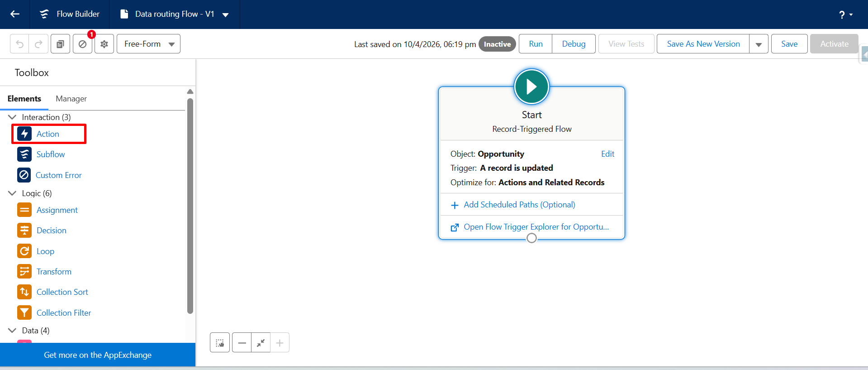Image resolution: width=868 pixels, height=370 pixels.
Task: Click the canvas select mode icon
Action: pos(220,343)
